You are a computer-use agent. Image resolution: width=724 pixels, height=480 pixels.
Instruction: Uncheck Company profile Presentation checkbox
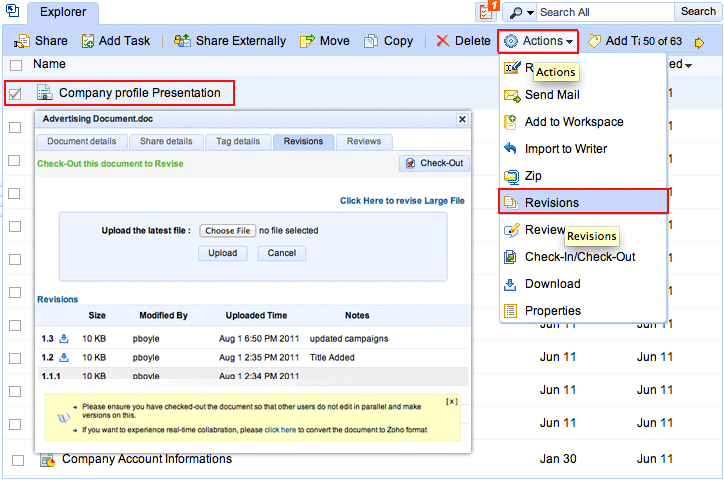point(16,94)
